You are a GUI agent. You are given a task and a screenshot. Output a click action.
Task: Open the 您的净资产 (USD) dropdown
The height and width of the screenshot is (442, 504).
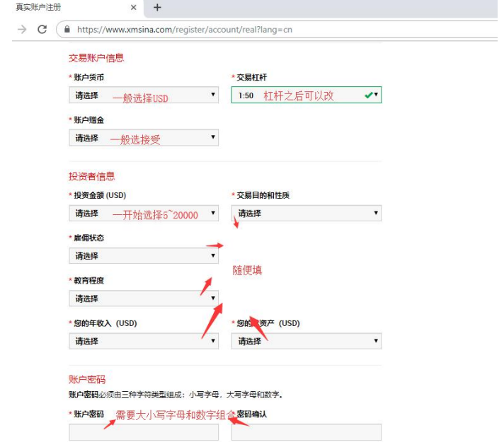306,341
